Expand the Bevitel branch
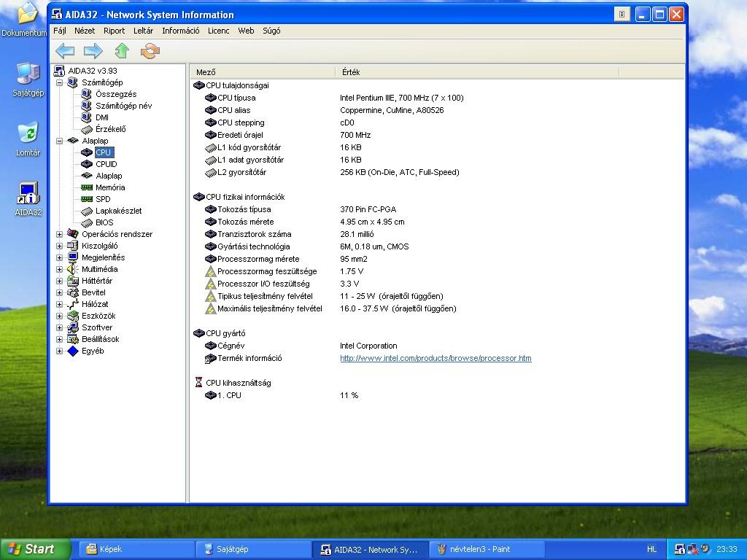This screenshot has width=747, height=560. coord(60,292)
